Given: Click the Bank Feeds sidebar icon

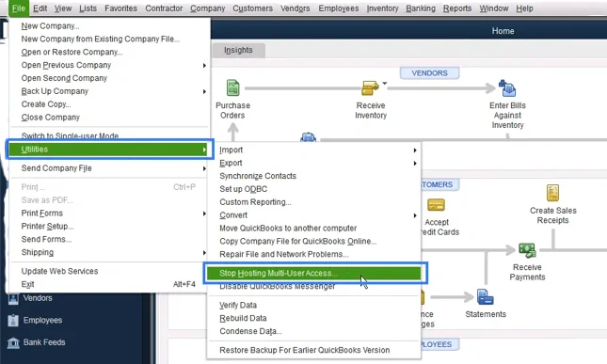Looking at the screenshot, I should 13,342.
